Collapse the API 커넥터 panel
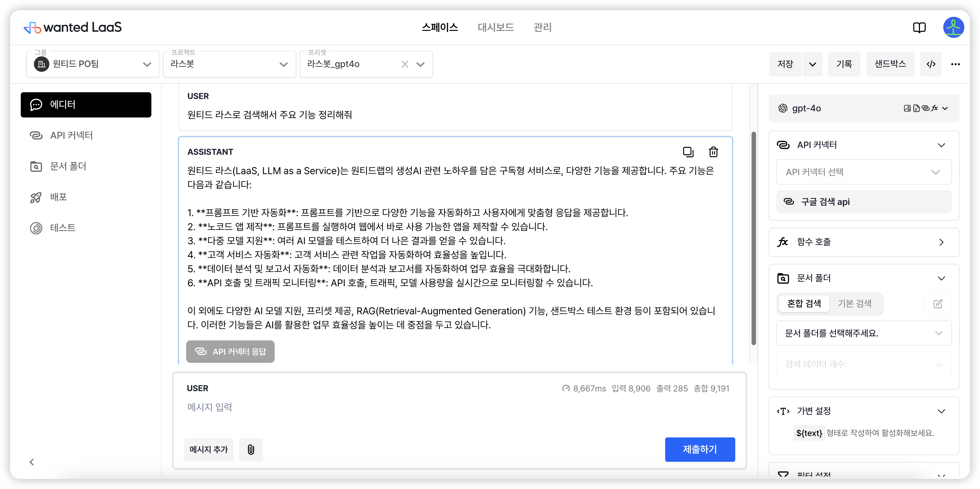 coord(941,145)
